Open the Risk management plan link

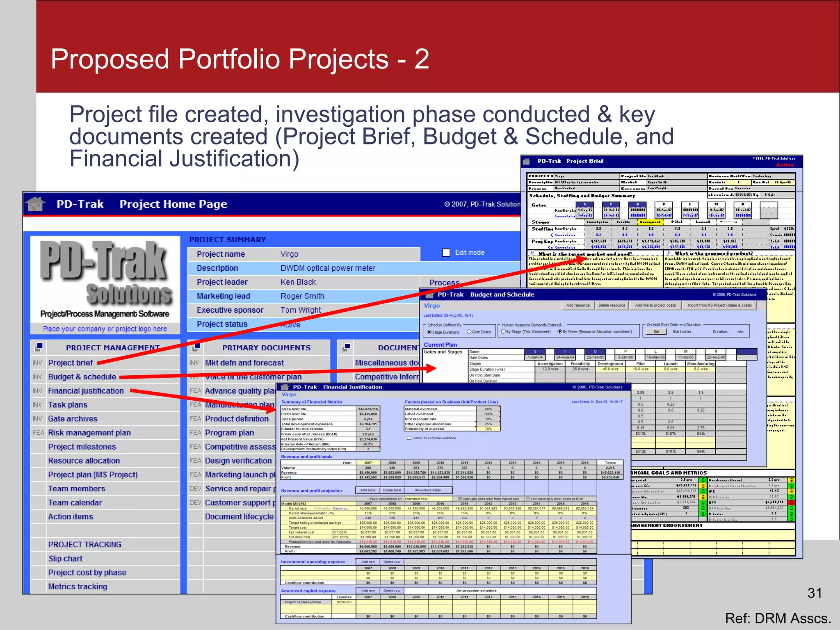(89, 433)
